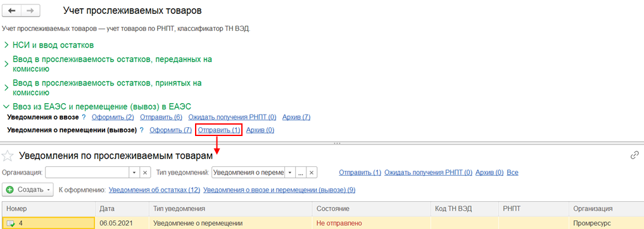Open Архив (7) link
This screenshot has width=644, height=229.
point(296,118)
